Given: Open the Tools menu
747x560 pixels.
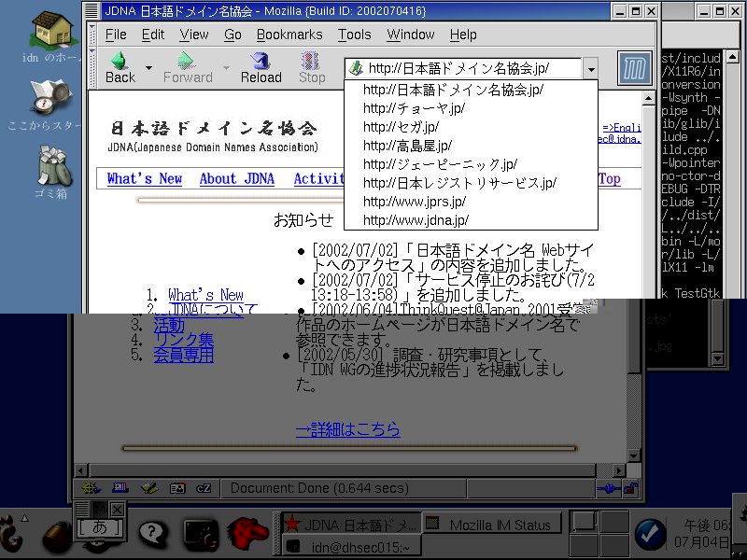Looking at the screenshot, I should [x=354, y=35].
